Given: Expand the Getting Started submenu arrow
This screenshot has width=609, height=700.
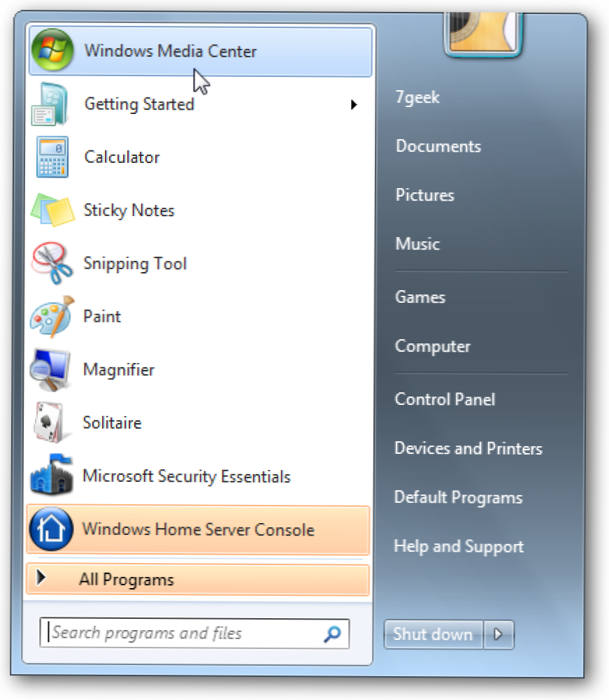Looking at the screenshot, I should [354, 105].
